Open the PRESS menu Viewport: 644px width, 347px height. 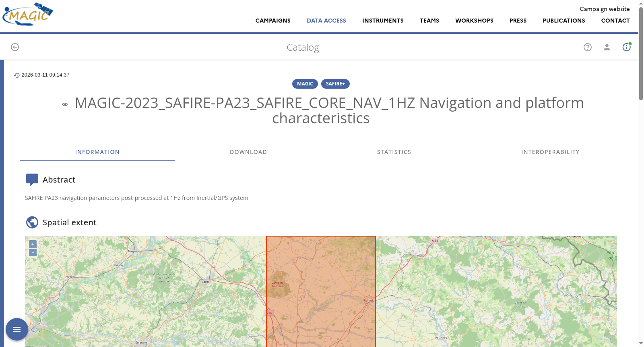point(518,21)
